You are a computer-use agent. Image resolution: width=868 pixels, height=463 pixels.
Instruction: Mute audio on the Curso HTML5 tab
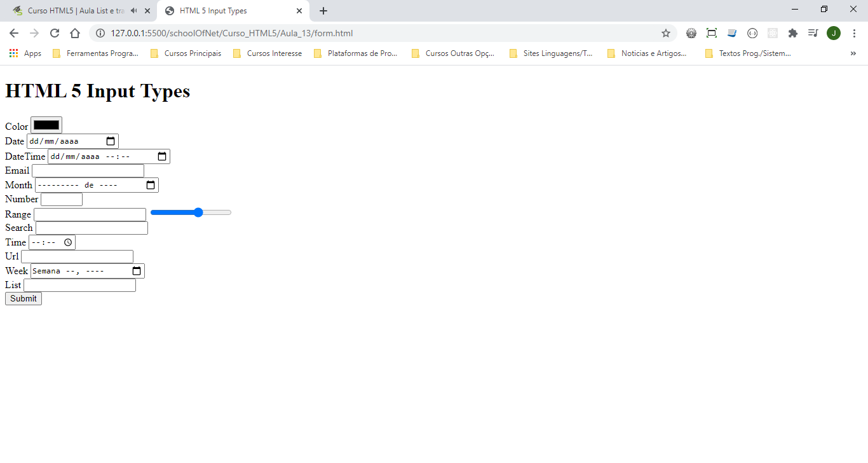(x=133, y=11)
